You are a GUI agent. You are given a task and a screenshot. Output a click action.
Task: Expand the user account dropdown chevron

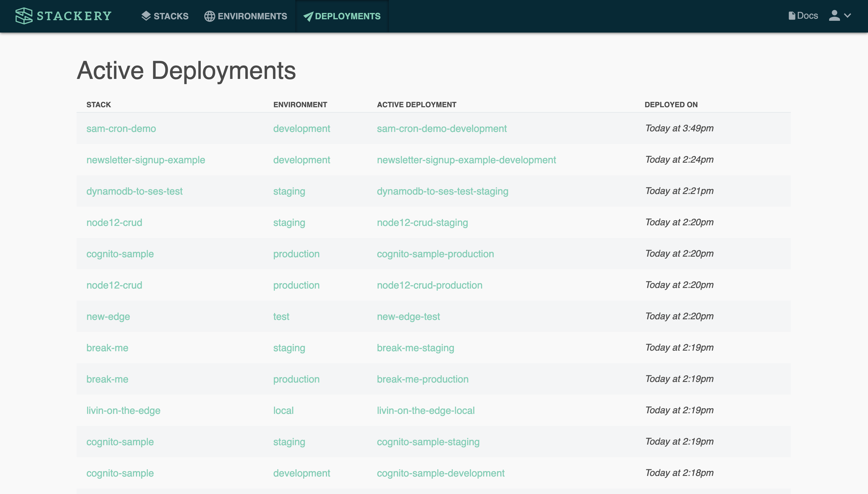tap(848, 16)
